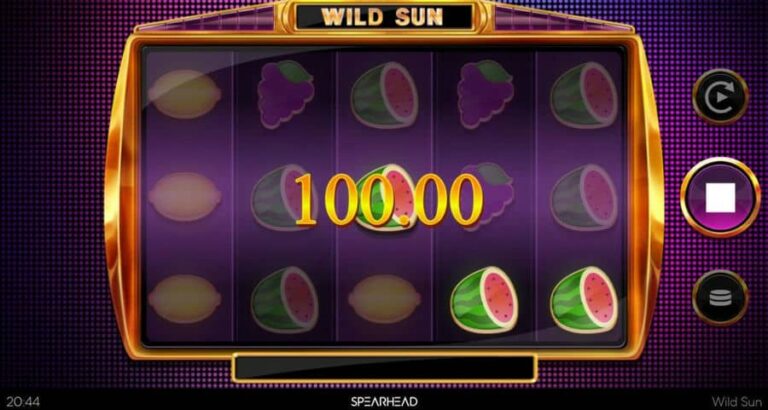This screenshot has height=410, width=768.
Task: Open the coin stack bet settings
Action: [x=720, y=297]
